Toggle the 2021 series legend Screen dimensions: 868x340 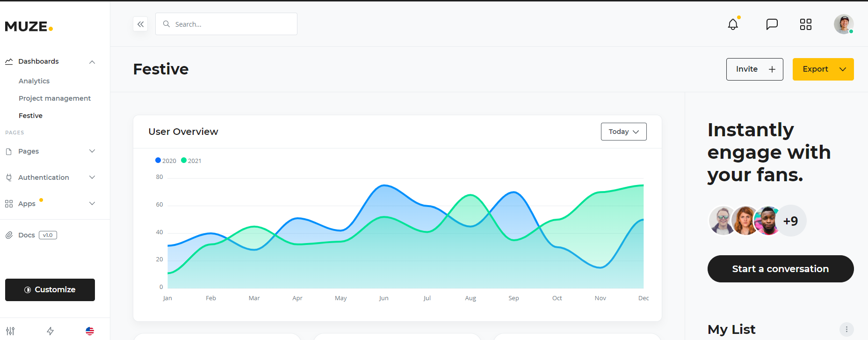191,161
